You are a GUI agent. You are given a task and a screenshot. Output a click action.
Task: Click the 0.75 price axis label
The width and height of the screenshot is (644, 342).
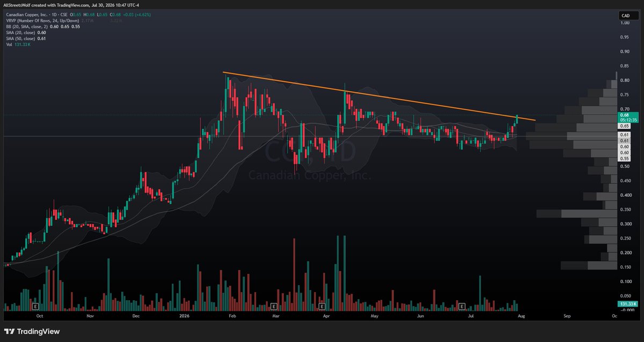[x=624, y=95]
